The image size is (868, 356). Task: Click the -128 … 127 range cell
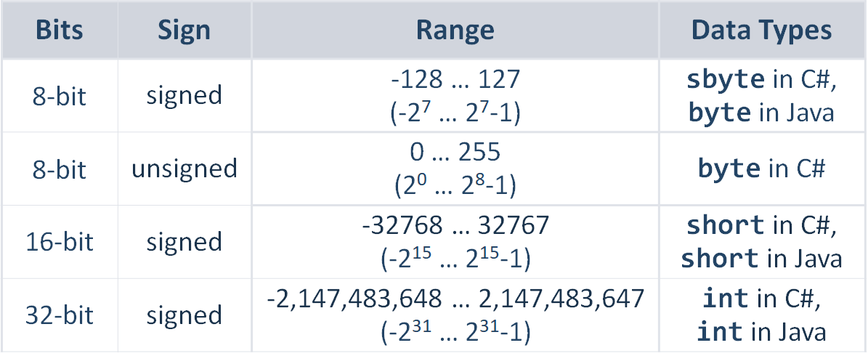[455, 96]
